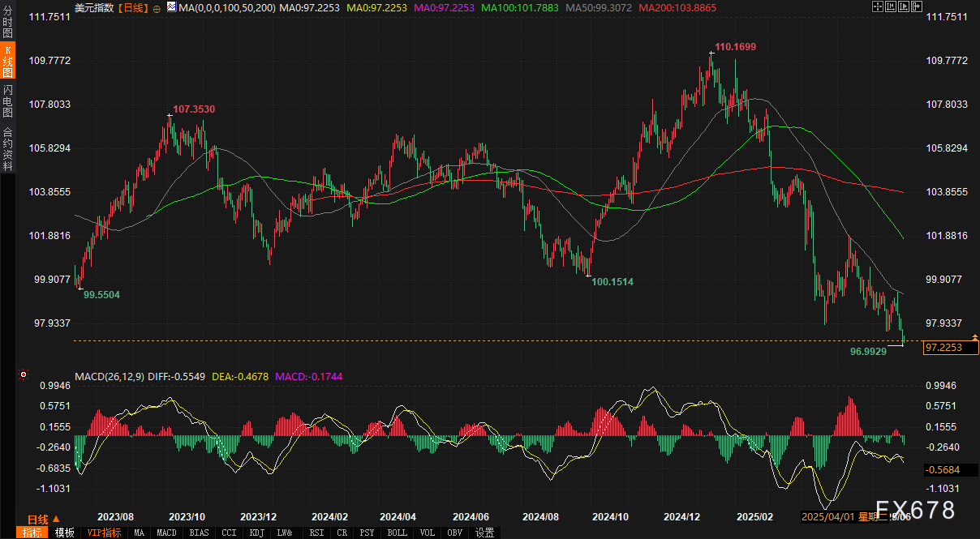This screenshot has width=980, height=539.
Task: Open 合约资料 in the left sidebar
Action: 7,148
